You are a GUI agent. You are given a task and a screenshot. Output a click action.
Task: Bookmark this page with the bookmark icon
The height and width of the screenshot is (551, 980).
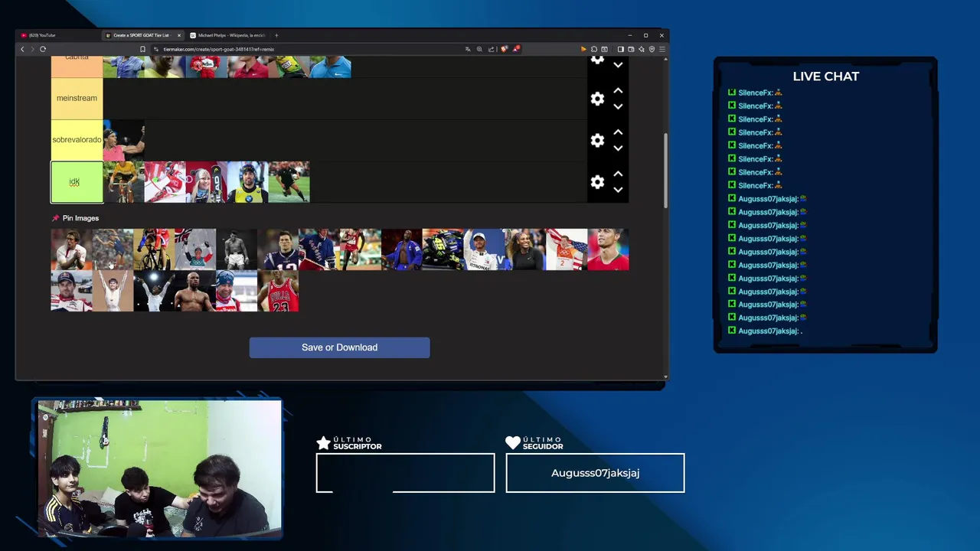142,49
